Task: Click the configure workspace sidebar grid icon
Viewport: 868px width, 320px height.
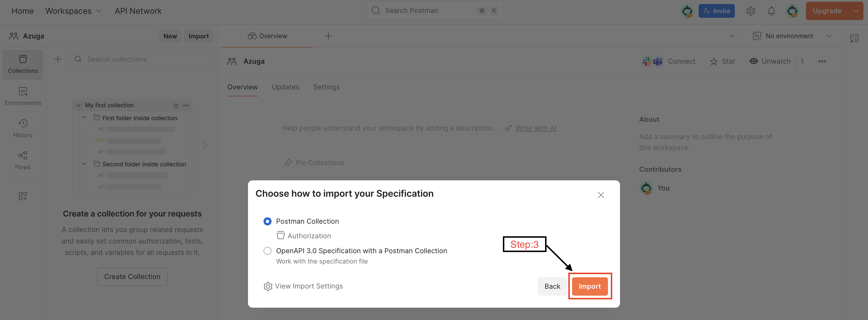Action: click(23, 196)
